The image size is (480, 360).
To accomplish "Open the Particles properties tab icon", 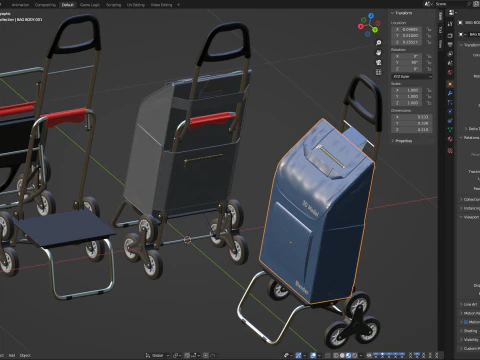I will click(450, 102).
